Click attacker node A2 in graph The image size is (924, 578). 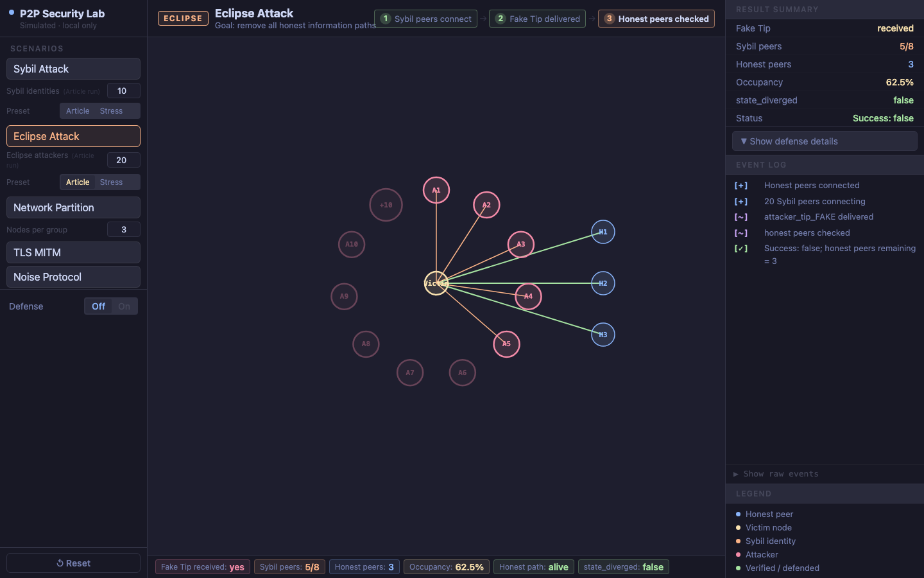point(486,205)
